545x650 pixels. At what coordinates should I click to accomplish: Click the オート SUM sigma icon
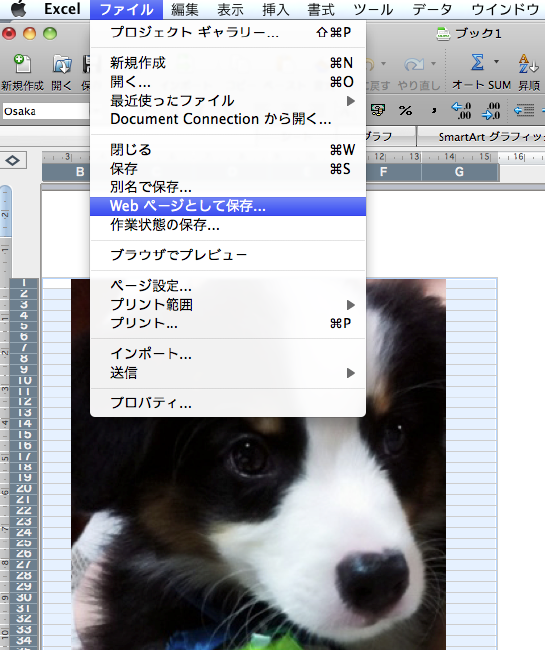[x=477, y=63]
